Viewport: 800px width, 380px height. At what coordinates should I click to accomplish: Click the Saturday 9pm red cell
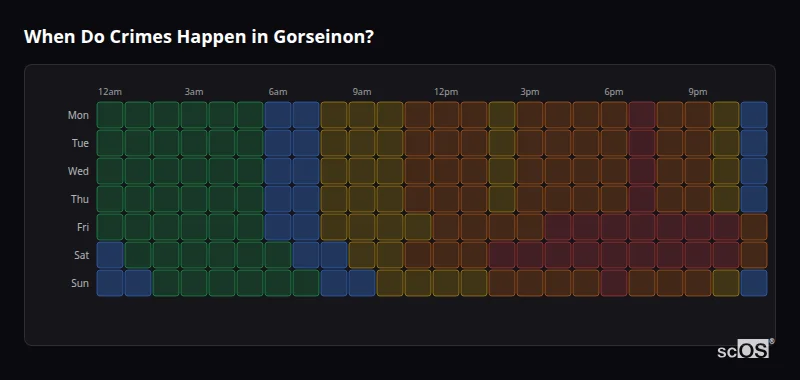(697, 255)
